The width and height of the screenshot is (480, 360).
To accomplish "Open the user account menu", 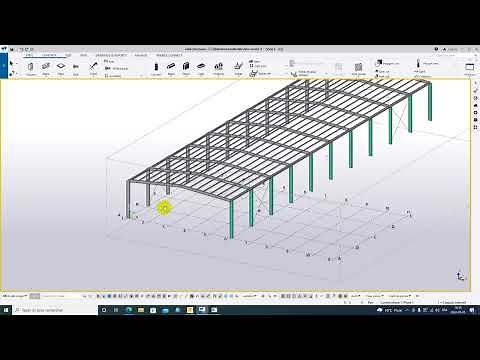I will pos(451,49).
